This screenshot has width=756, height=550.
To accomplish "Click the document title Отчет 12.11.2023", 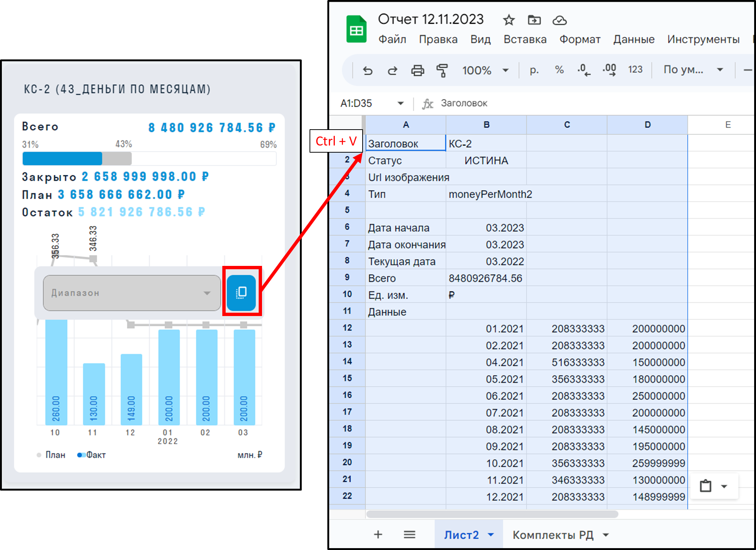I will pyautogui.click(x=431, y=19).
